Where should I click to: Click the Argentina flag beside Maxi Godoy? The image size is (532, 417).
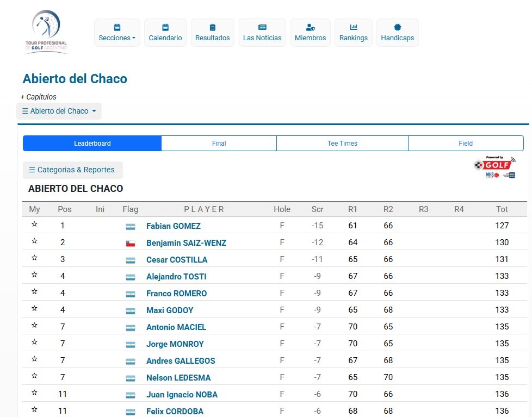[x=131, y=311]
